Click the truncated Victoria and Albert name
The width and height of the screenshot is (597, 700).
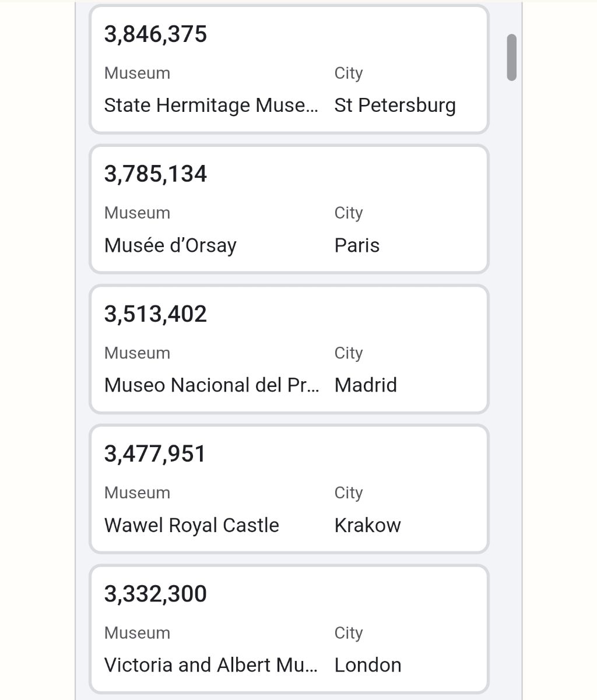212,665
